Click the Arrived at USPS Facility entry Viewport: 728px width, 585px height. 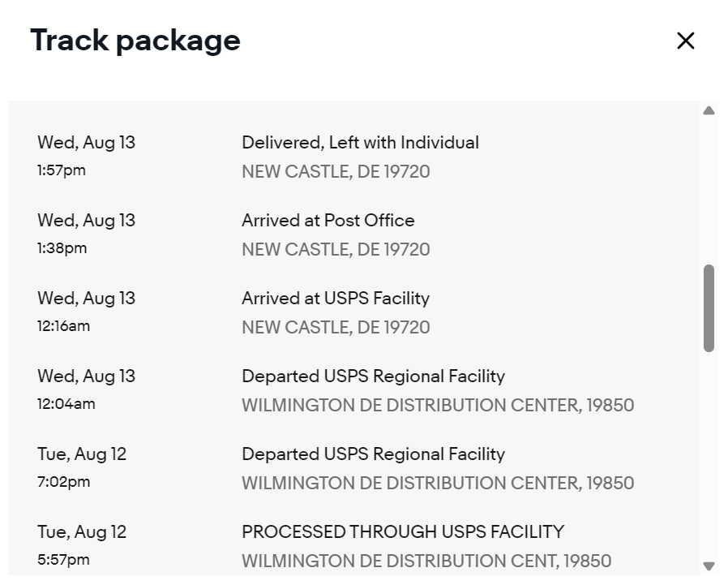[x=335, y=299]
